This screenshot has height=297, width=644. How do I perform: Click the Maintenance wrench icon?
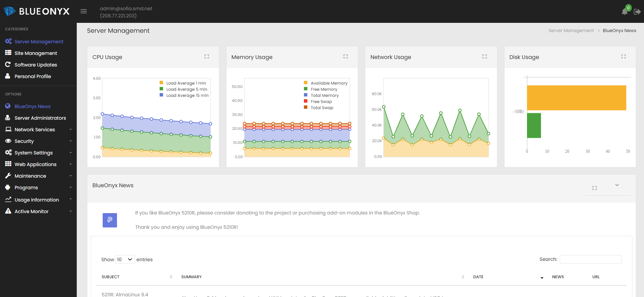(x=8, y=176)
